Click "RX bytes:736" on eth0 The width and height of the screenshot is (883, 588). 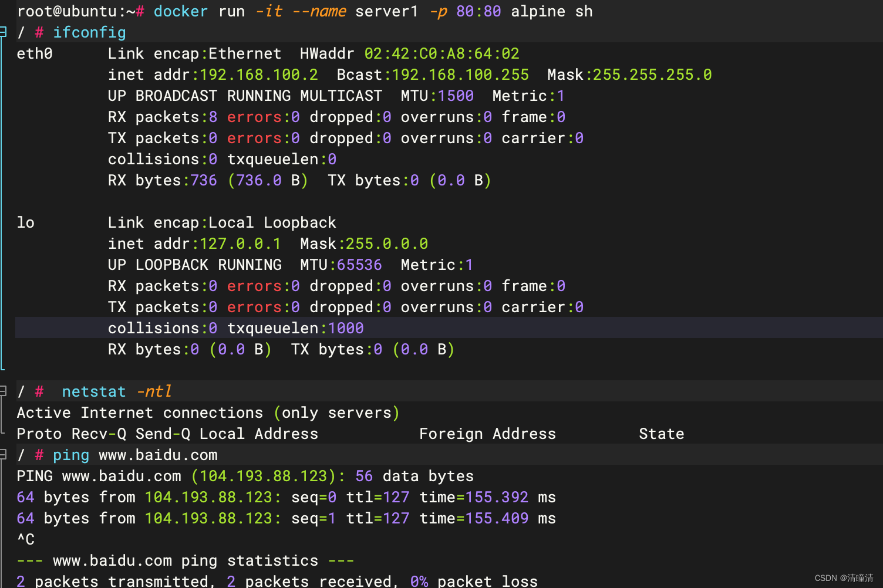pyautogui.click(x=163, y=180)
